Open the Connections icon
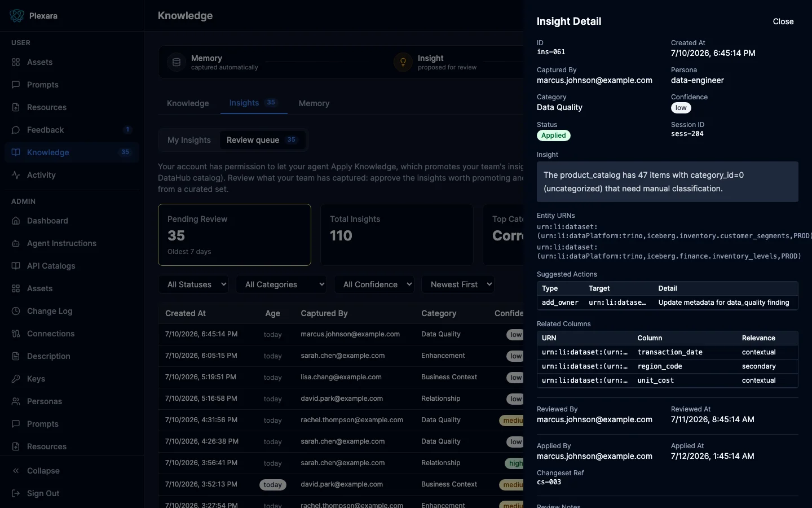The height and width of the screenshot is (508, 812). 16,334
